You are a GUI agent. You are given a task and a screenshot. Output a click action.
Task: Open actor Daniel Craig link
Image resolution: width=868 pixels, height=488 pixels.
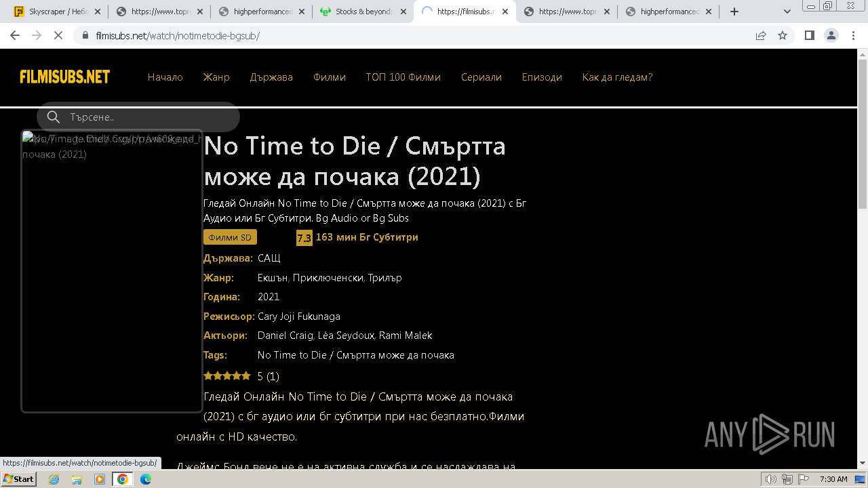[x=285, y=335]
